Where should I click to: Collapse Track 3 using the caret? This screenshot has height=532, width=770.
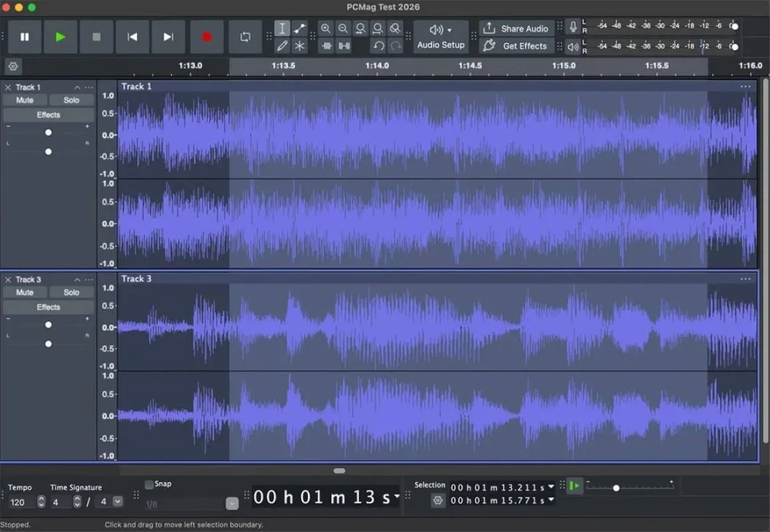coord(77,280)
